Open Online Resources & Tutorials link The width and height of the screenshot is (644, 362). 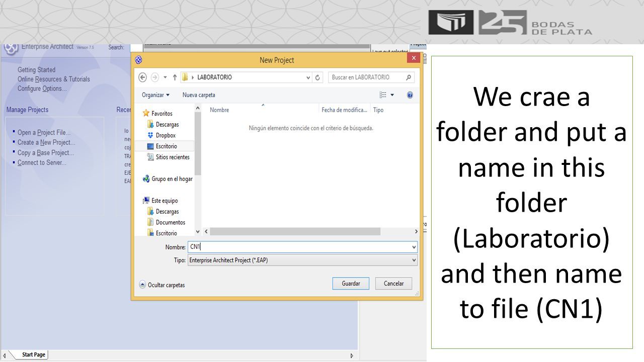pyautogui.click(x=54, y=79)
